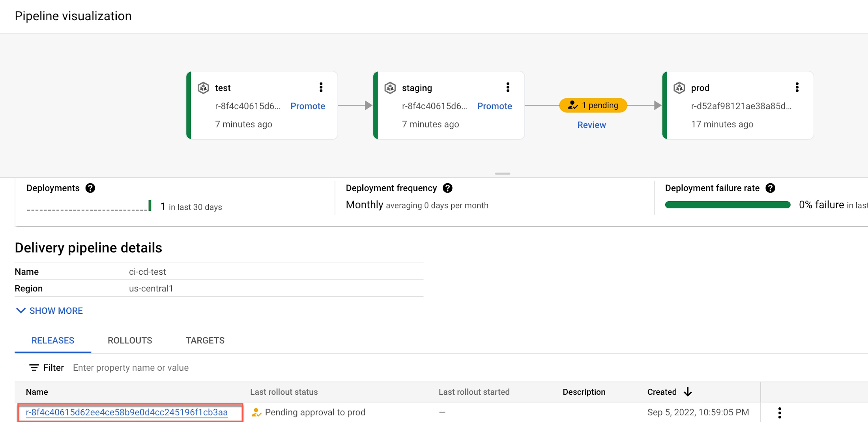The height and width of the screenshot is (422, 868).
Task: Open release r-8f4c40615d62ee4ce58b9e0d4cc245196f1cb3aa
Action: (x=127, y=412)
